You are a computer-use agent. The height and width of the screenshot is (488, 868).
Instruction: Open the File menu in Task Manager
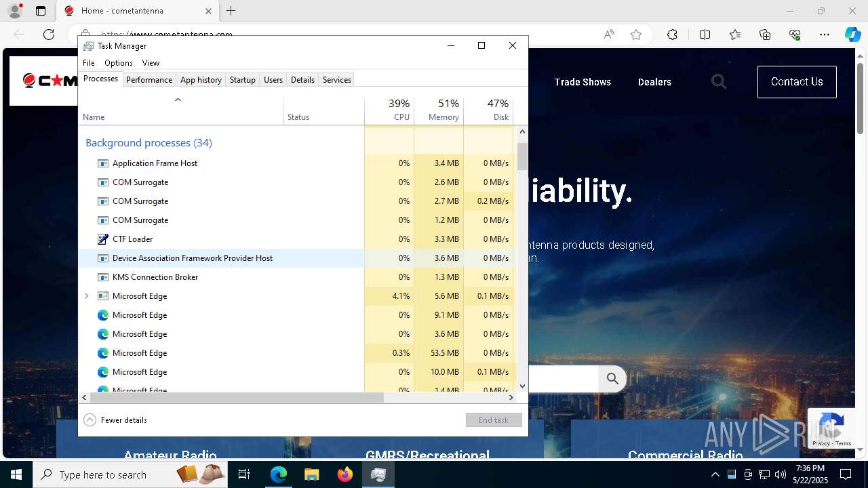click(89, 63)
